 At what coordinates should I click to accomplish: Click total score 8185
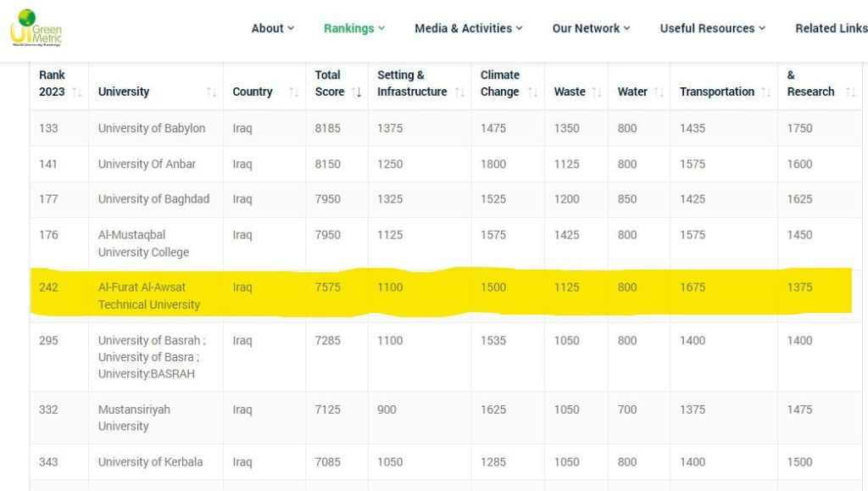(328, 128)
